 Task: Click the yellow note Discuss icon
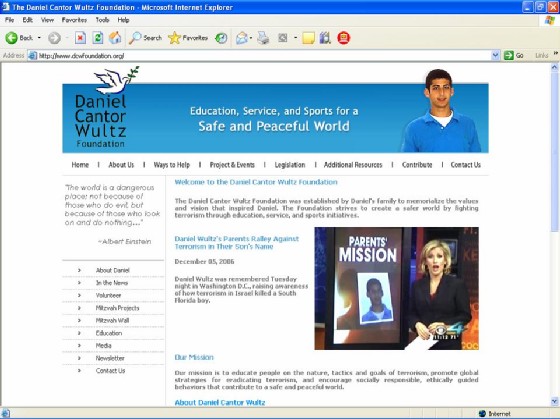pyautogui.click(x=308, y=38)
